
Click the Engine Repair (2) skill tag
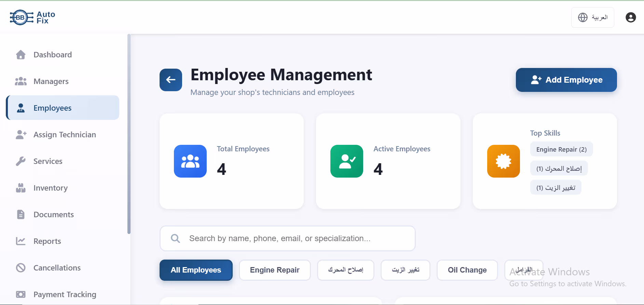(x=561, y=149)
